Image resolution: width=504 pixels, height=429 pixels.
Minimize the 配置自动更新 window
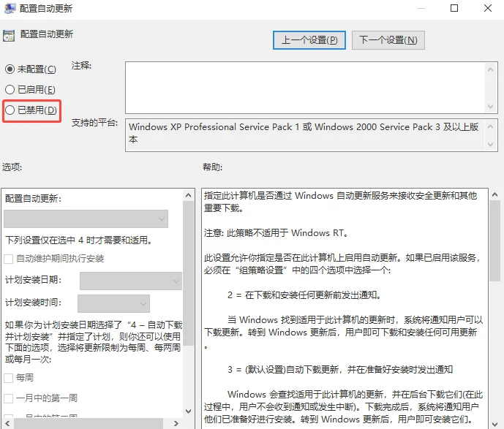click(x=421, y=8)
